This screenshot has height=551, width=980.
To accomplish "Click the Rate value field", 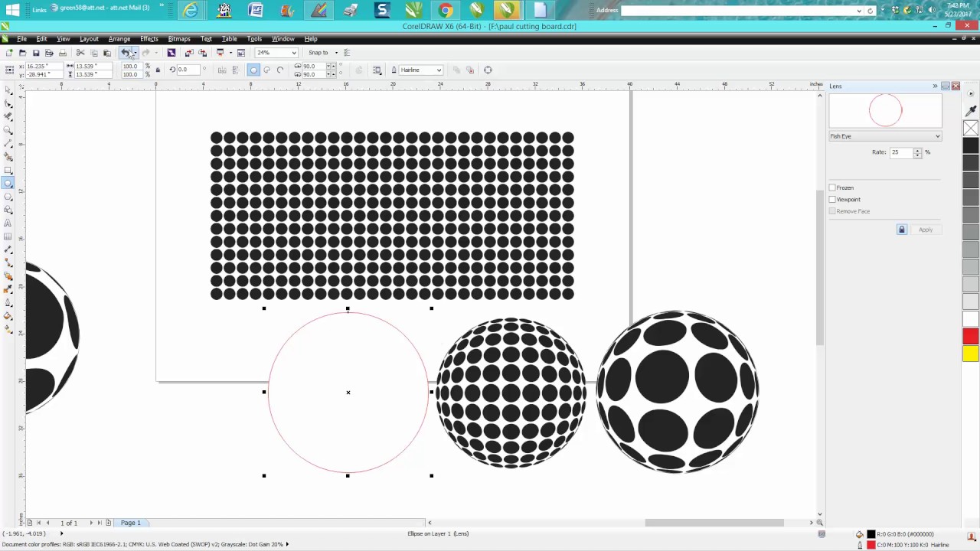I will [x=900, y=152].
